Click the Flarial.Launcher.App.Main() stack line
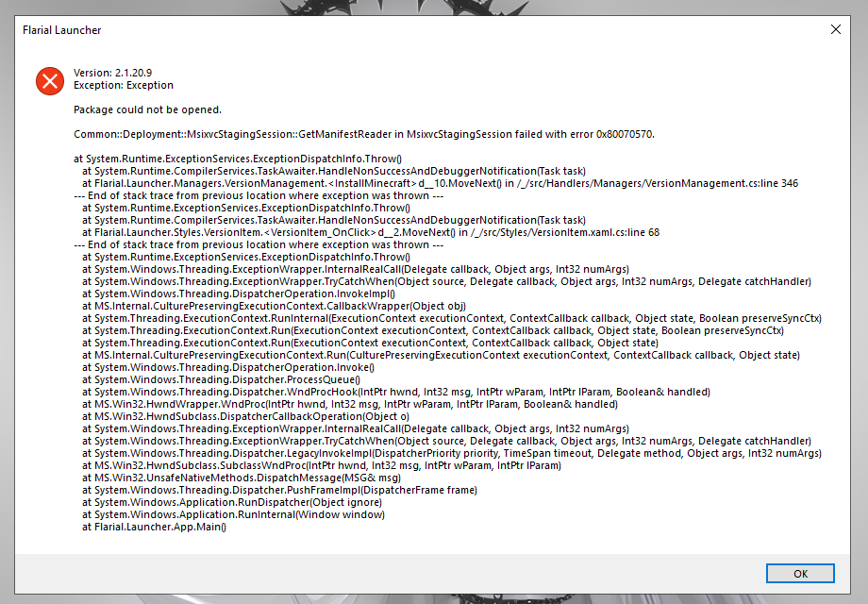This screenshot has height=604, width=868. [x=155, y=527]
